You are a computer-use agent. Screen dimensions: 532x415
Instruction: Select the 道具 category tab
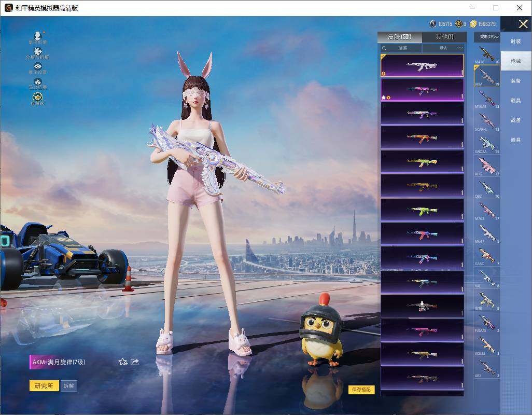coord(516,140)
